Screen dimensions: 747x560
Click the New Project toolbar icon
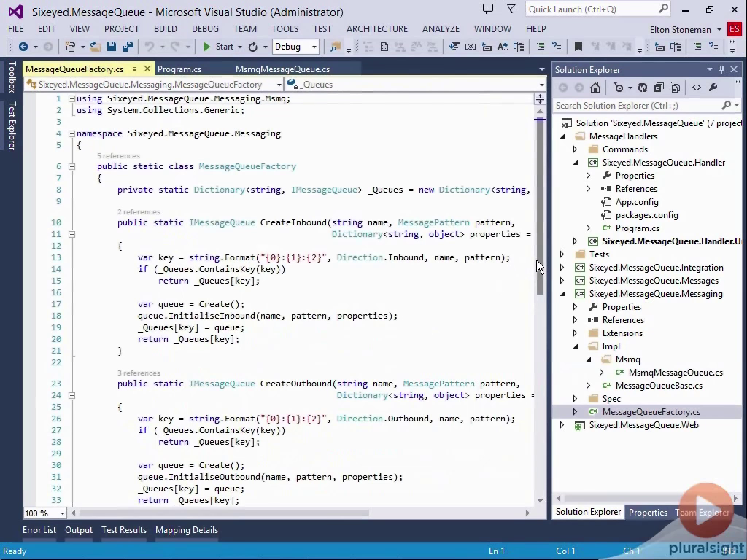[x=71, y=47]
